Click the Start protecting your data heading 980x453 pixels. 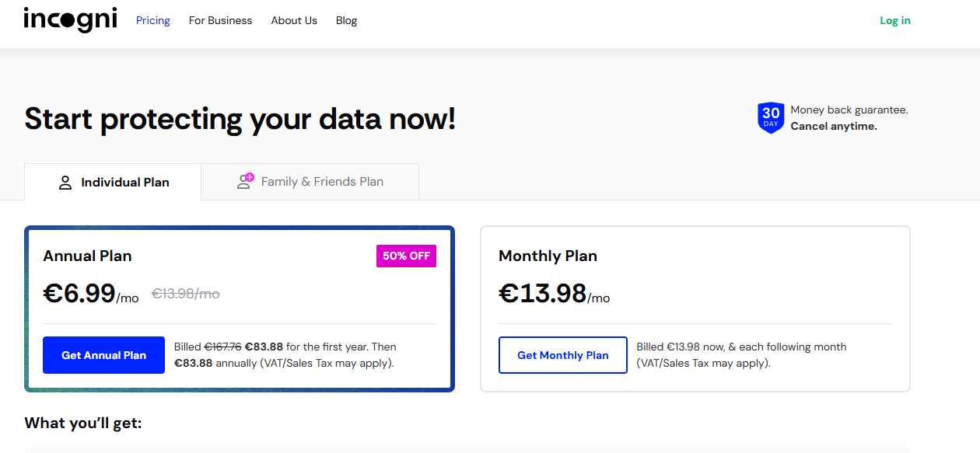click(240, 118)
